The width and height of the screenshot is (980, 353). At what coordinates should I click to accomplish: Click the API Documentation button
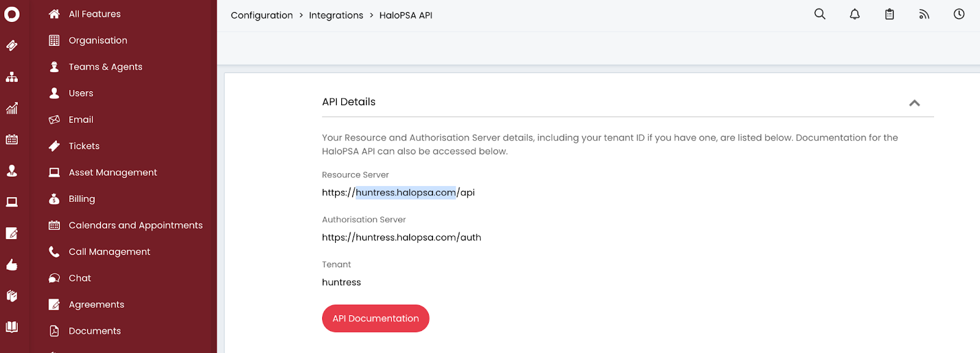375,318
